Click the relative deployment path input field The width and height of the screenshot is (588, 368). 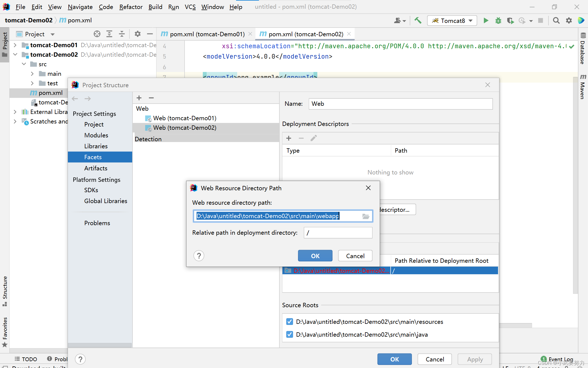(x=338, y=233)
